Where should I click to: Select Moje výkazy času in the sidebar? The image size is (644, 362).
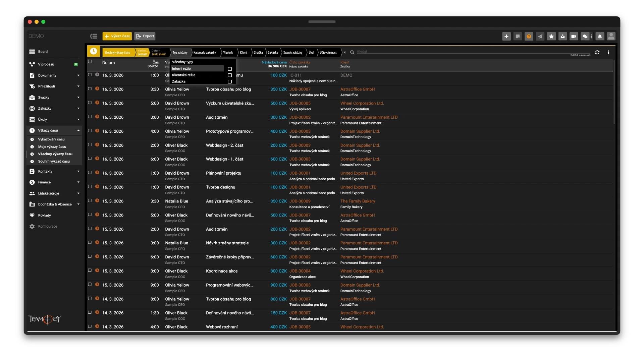click(x=52, y=146)
